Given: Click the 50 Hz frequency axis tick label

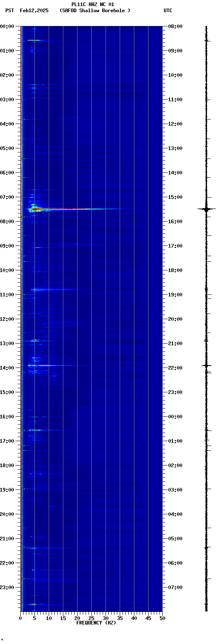Looking at the screenshot, I should pyautogui.click(x=162, y=618).
